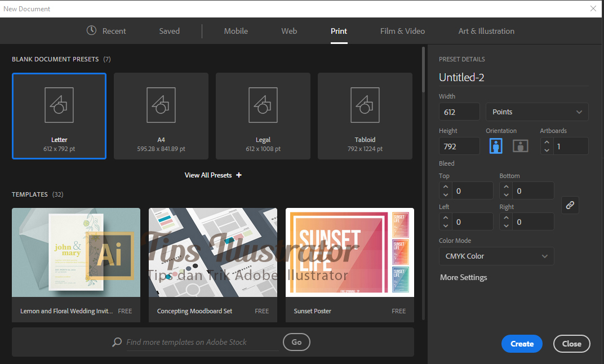Click Go to search Adobe Stock templates
This screenshot has height=364, width=604.
296,342
